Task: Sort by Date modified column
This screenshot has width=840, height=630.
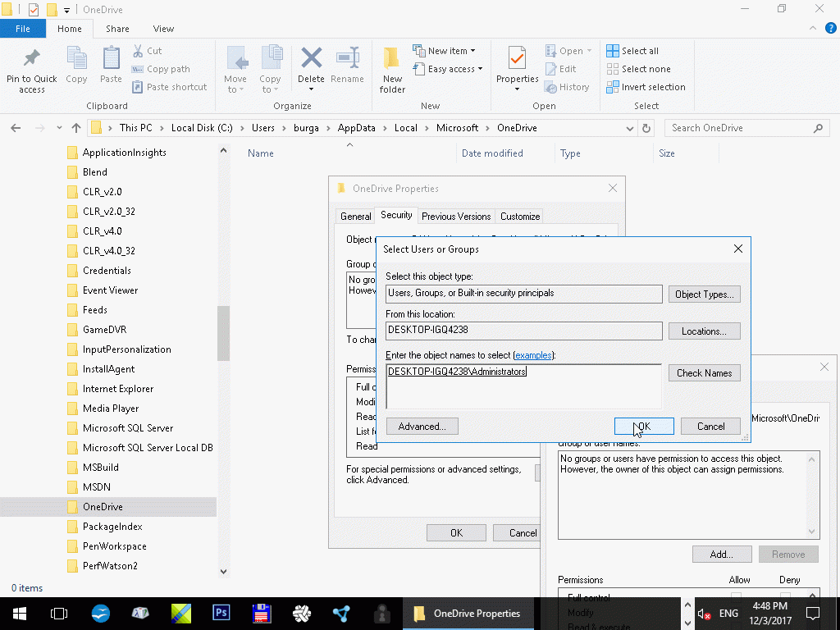Action: 492,153
